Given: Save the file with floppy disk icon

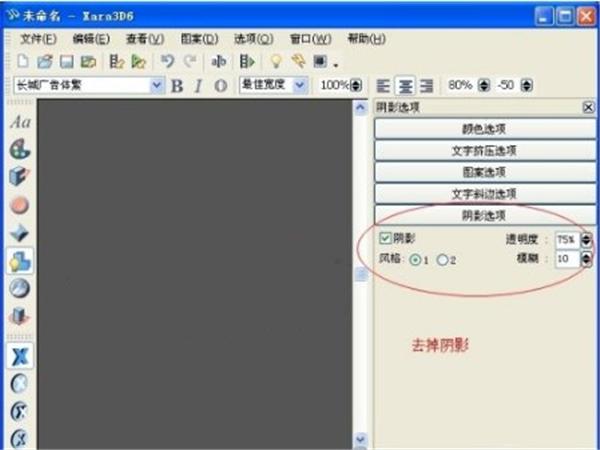Looking at the screenshot, I should coord(67,62).
